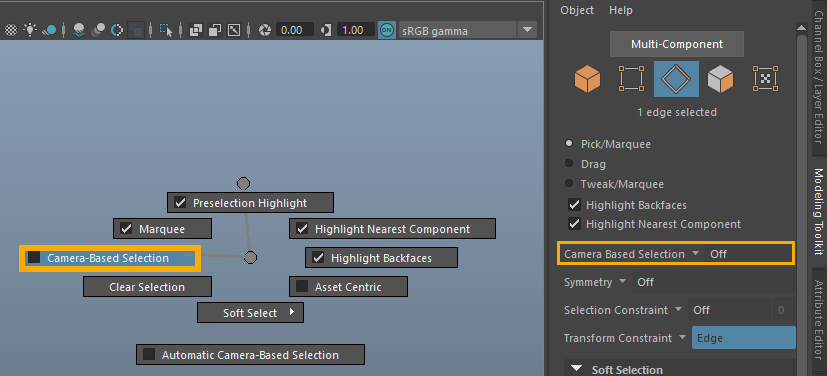The image size is (827, 376).
Task: Toggle the Use All Lights lightbulb icon
Action: (x=30, y=30)
